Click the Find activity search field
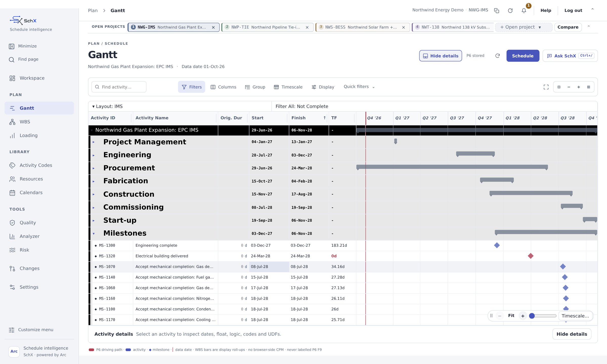Image resolution: width=607 pixels, height=364 pixels. (x=119, y=87)
